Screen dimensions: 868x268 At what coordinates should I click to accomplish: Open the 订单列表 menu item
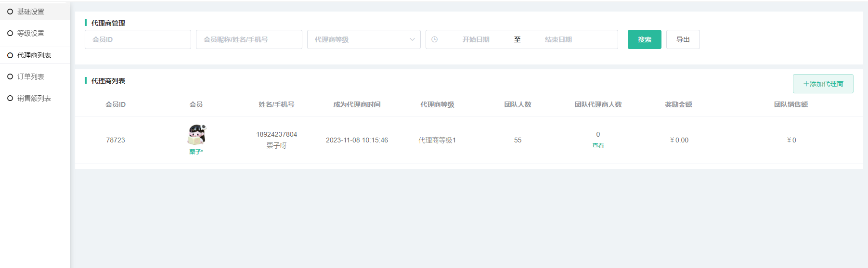tap(31, 77)
